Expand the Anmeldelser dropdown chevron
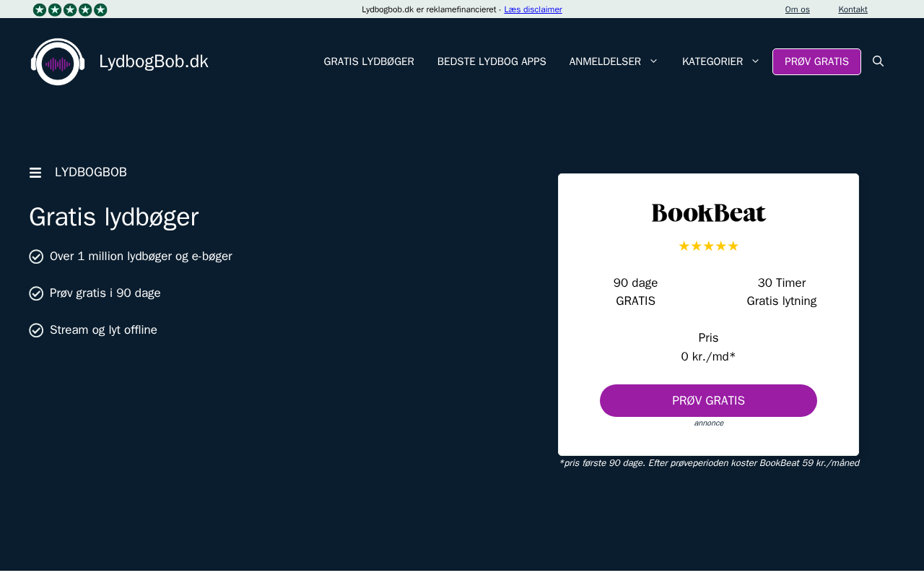This screenshot has width=924, height=578. click(x=653, y=61)
